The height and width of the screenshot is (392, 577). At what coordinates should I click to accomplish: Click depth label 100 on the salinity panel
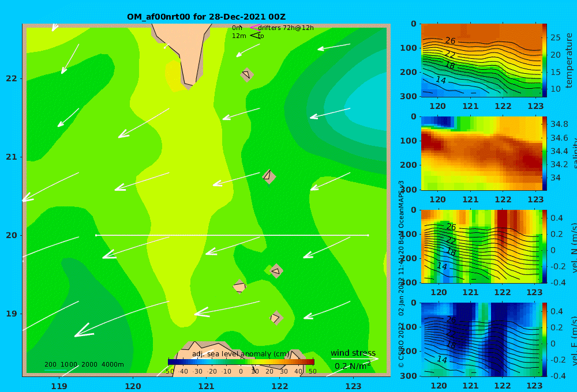[409, 141]
